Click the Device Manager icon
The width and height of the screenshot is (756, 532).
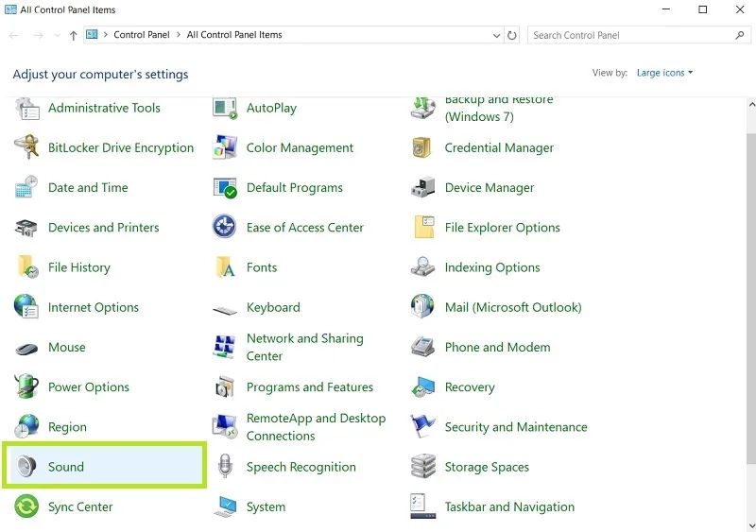click(x=422, y=188)
